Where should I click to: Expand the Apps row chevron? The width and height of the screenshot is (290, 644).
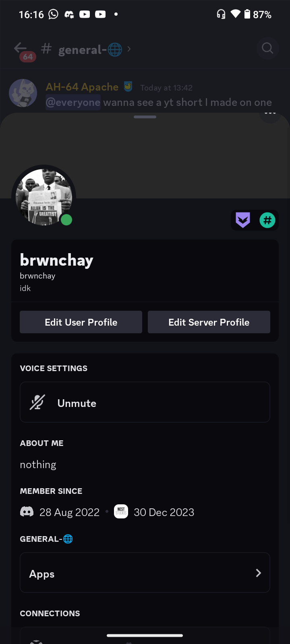(258, 573)
